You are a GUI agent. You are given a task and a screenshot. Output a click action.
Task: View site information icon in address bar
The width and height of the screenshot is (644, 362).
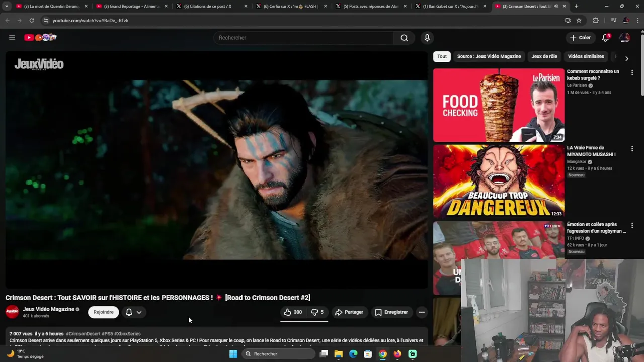click(46, 20)
